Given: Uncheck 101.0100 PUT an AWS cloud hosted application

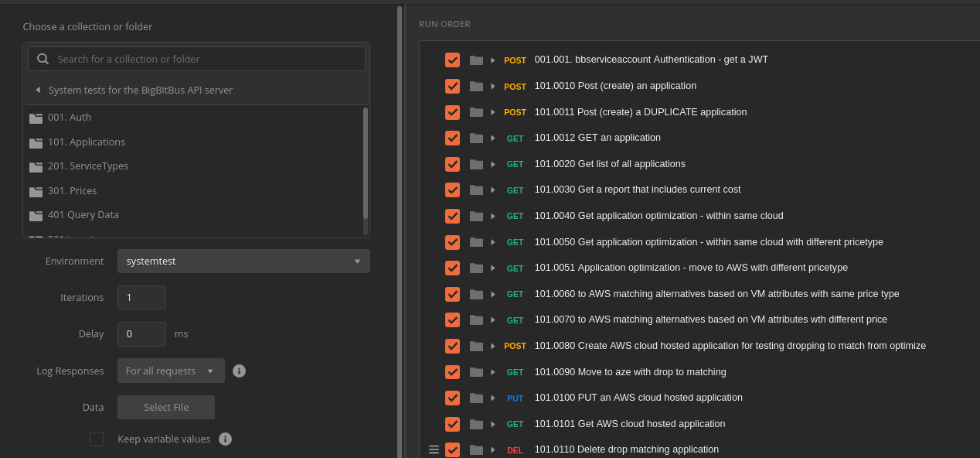Looking at the screenshot, I should (453, 398).
